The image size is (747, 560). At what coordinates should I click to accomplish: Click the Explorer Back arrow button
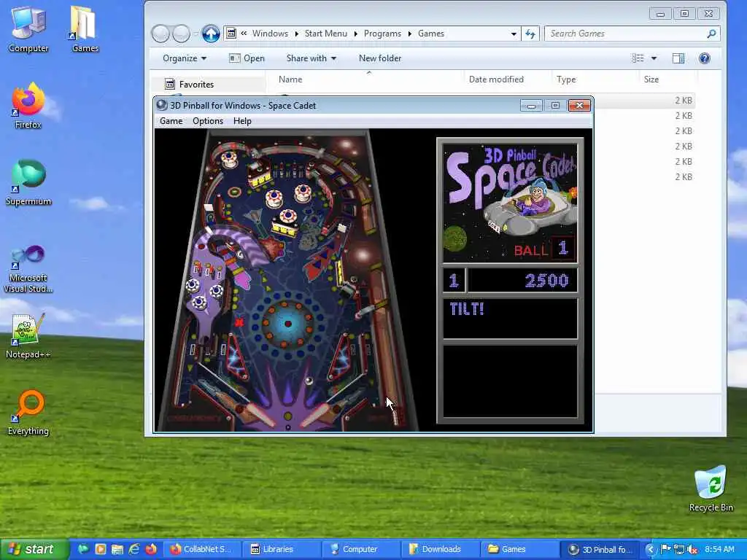[x=160, y=34]
